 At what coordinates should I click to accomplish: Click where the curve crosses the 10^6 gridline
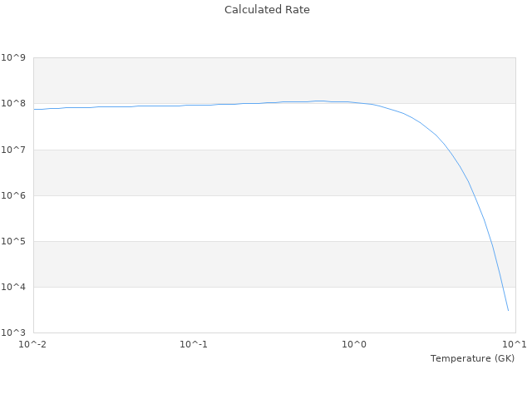coord(474,195)
